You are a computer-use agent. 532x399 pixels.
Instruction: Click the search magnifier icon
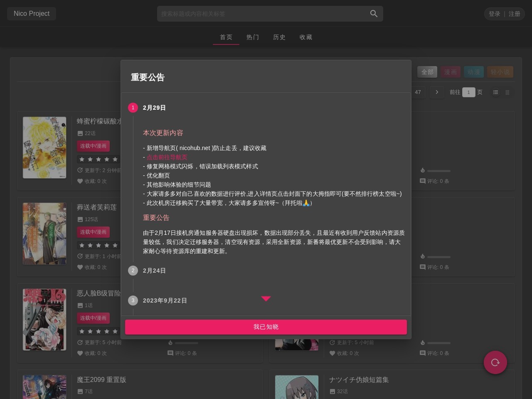tap(374, 14)
